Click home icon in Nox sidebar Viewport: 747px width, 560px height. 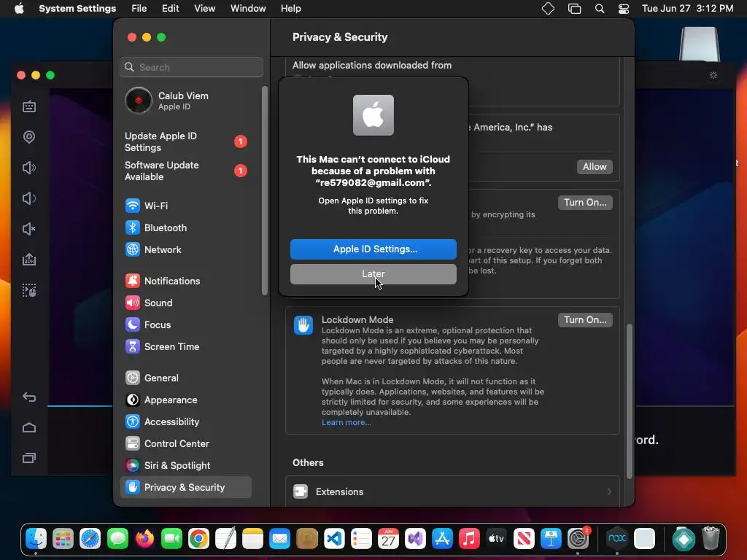point(29,427)
